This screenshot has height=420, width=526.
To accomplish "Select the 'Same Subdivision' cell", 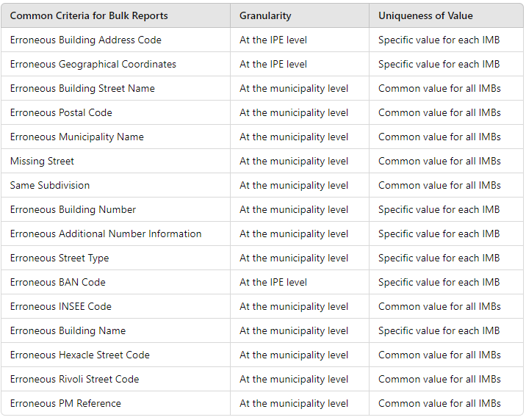I will [50, 185].
